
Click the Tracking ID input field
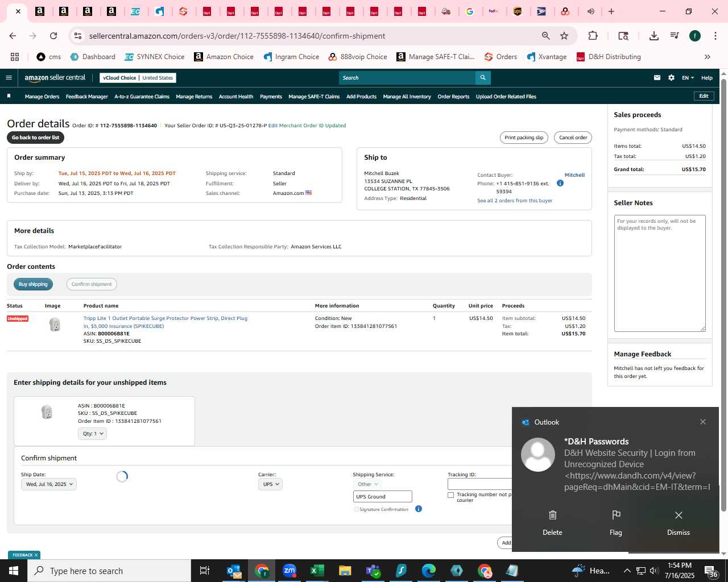pyautogui.click(x=480, y=484)
